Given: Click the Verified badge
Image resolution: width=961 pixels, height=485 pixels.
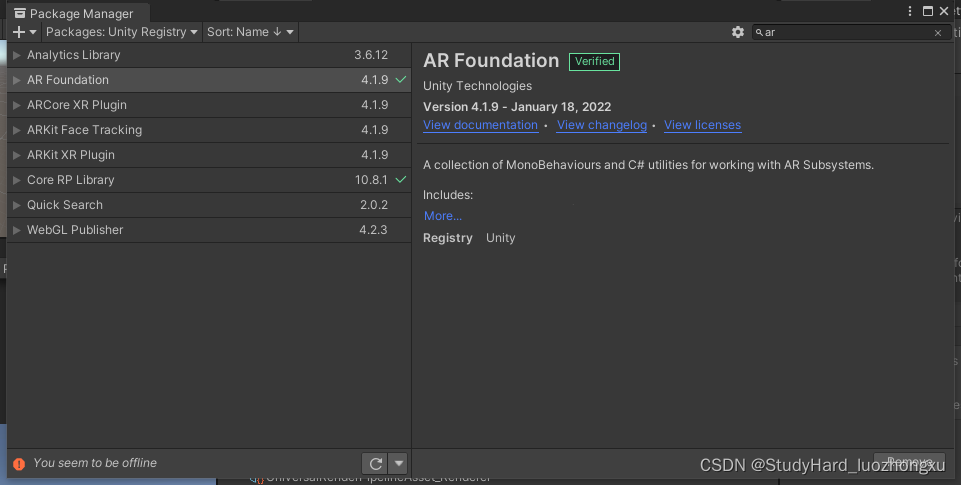Looking at the screenshot, I should pos(594,61).
